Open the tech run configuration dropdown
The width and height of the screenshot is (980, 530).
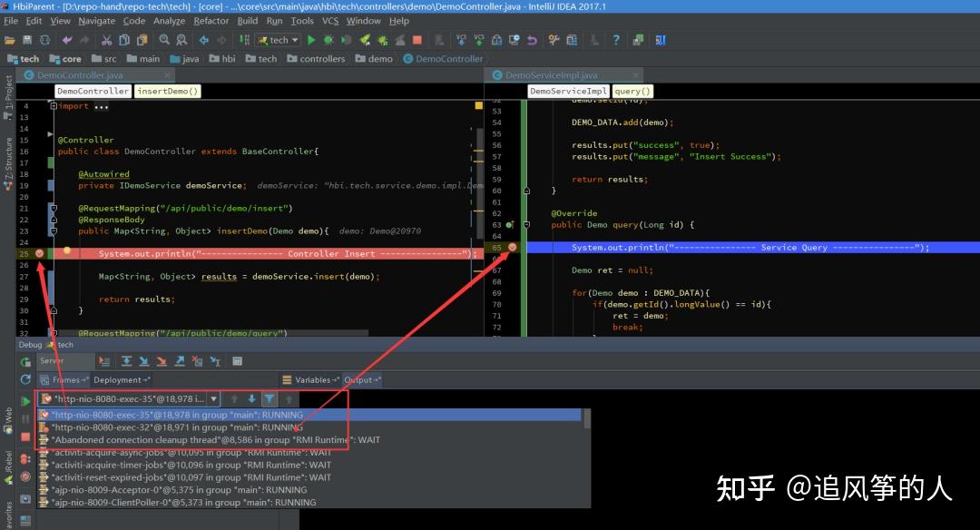[x=279, y=40]
